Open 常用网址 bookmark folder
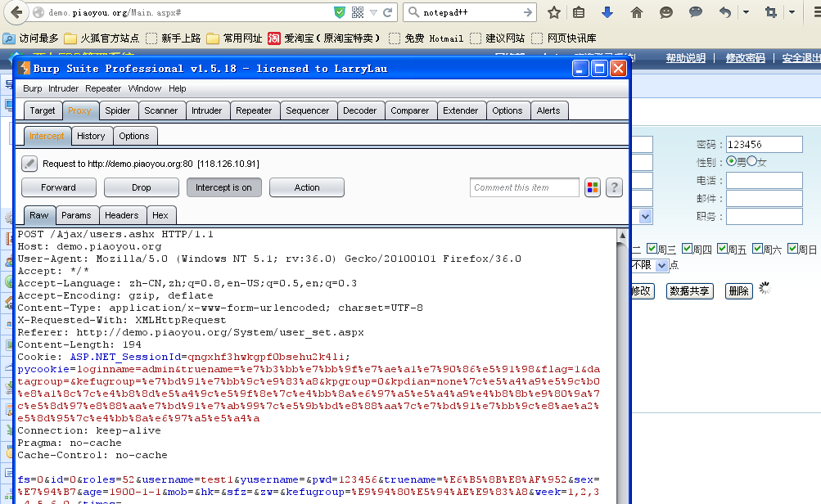 (x=235, y=38)
